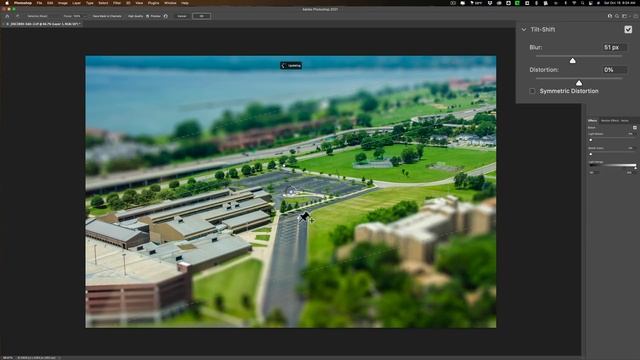Open the Photoshop application menu

point(23,3)
